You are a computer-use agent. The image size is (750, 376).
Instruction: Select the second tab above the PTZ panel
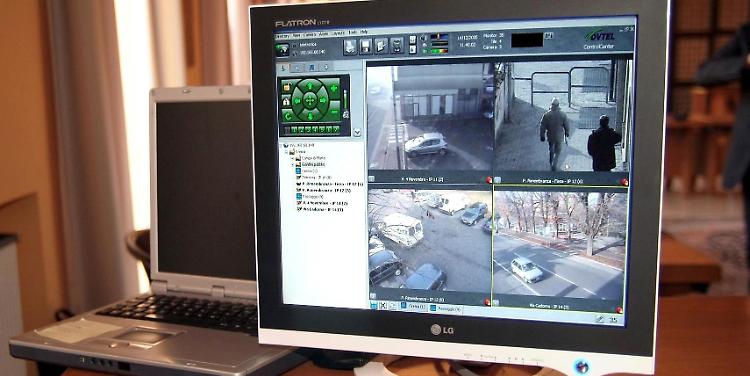coord(297,68)
